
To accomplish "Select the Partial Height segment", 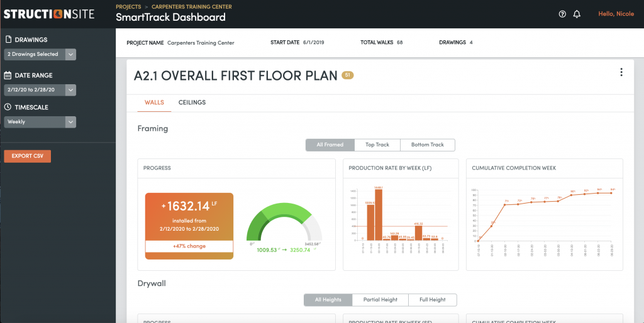I will 380,300.
